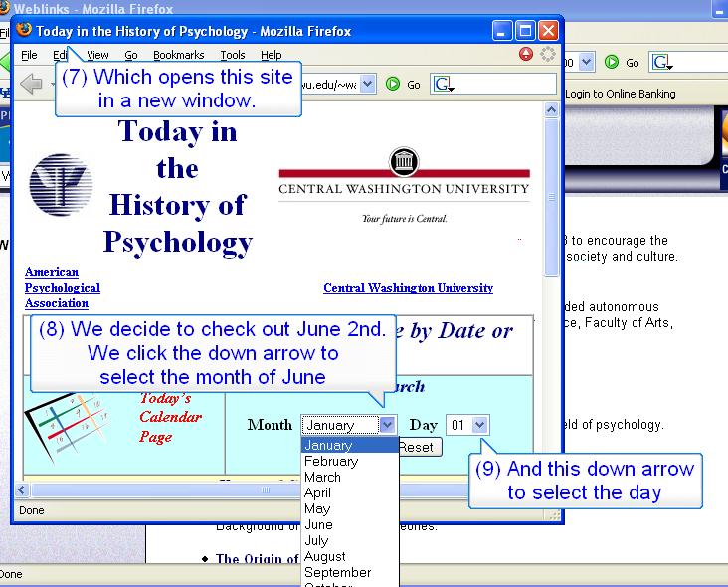This screenshot has width=728, height=587.
Task: Select February in the month list
Action: tap(350, 462)
